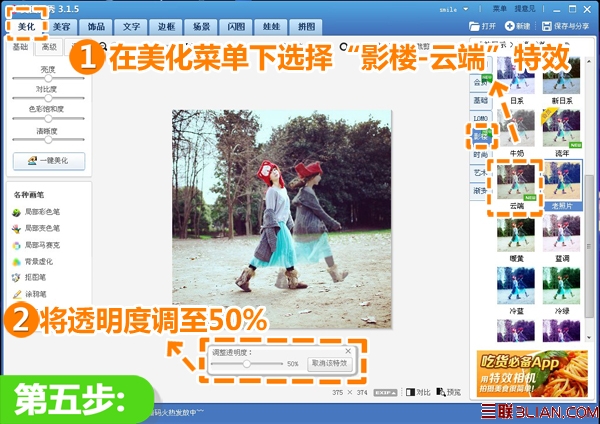Create new image with 新建 icon

click(x=509, y=26)
